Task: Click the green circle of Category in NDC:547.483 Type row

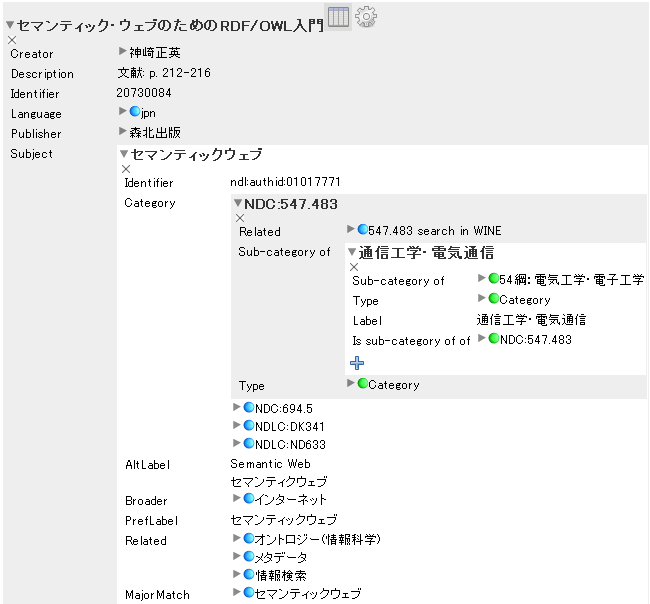Action: pos(363,383)
